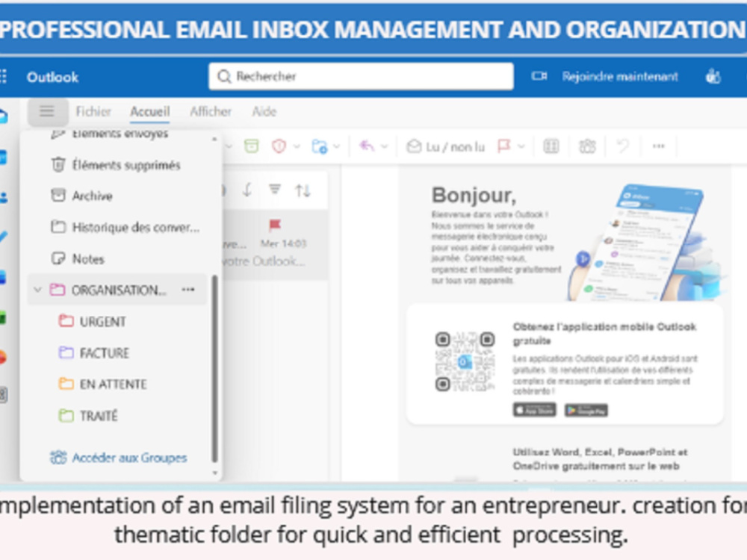The image size is (747, 560).
Task: Open the Aide tab
Action: point(264,111)
